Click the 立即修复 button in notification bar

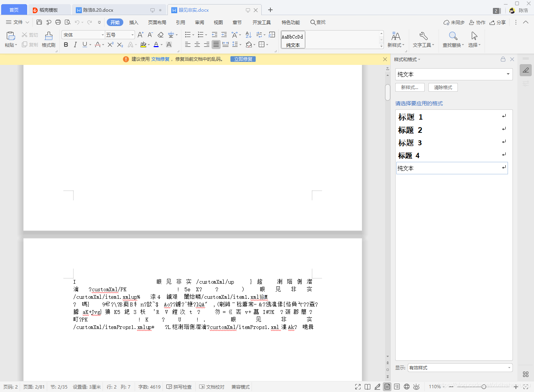tap(243, 59)
